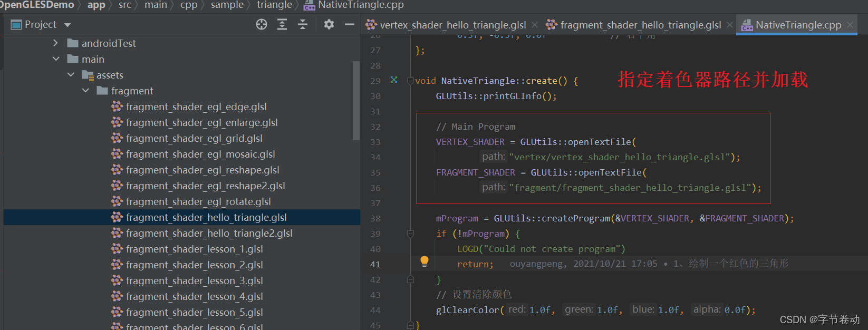868x330 pixels.
Task: Click the Project panel vertical scrollbar
Action: coord(356,100)
